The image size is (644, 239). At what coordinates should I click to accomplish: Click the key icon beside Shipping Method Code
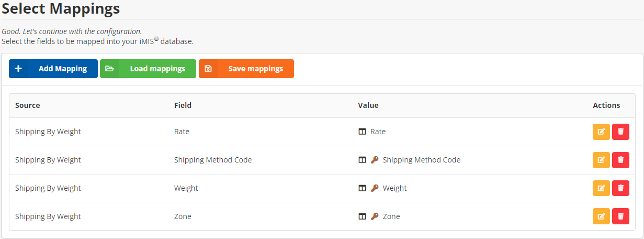click(x=375, y=160)
